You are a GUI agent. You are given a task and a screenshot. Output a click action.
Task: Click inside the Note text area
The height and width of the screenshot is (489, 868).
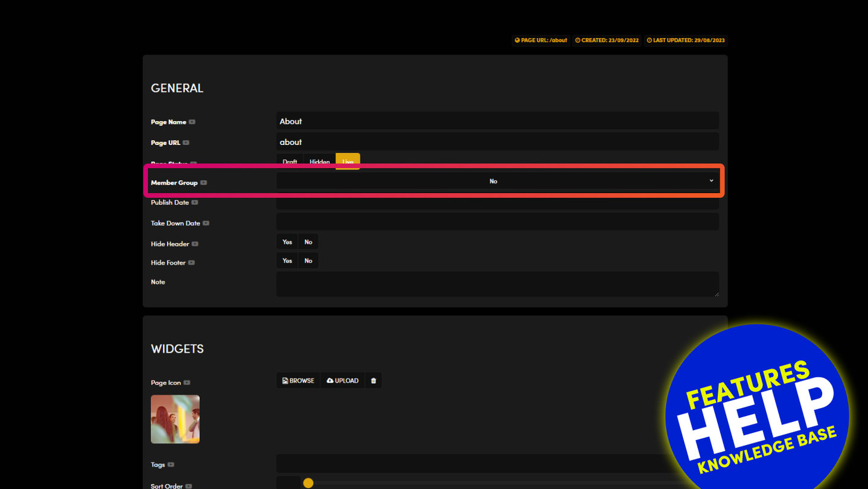tap(497, 284)
